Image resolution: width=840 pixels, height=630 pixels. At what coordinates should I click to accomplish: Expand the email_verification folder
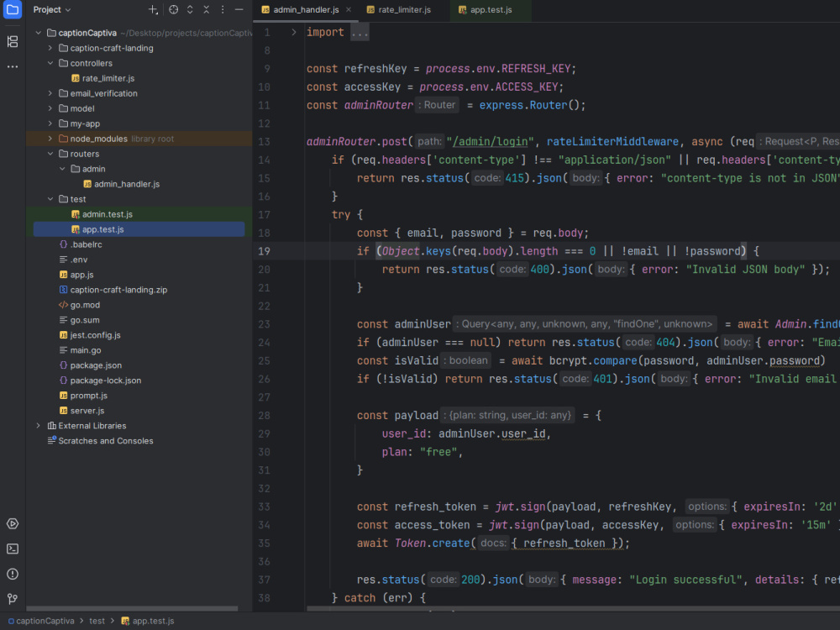[50, 93]
